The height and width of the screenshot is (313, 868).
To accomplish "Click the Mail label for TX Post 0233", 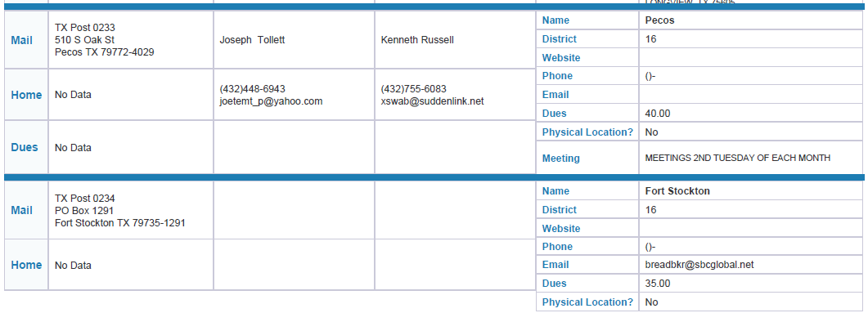I will point(21,40).
